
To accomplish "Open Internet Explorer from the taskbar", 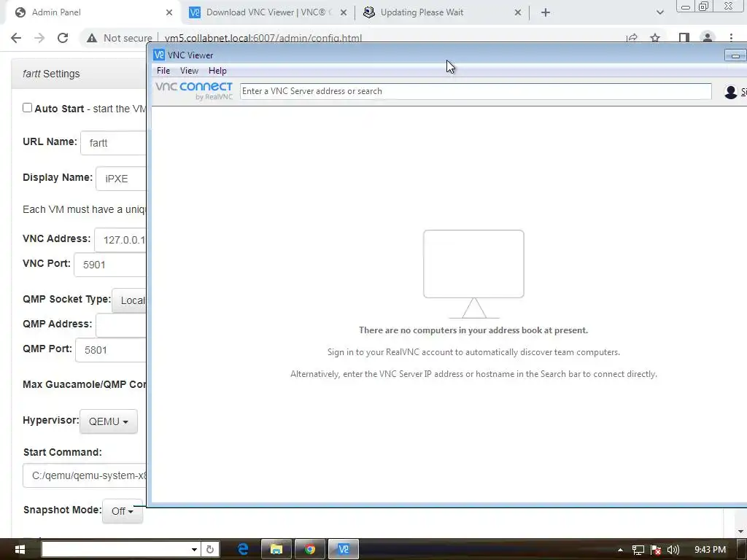I will click(x=243, y=549).
